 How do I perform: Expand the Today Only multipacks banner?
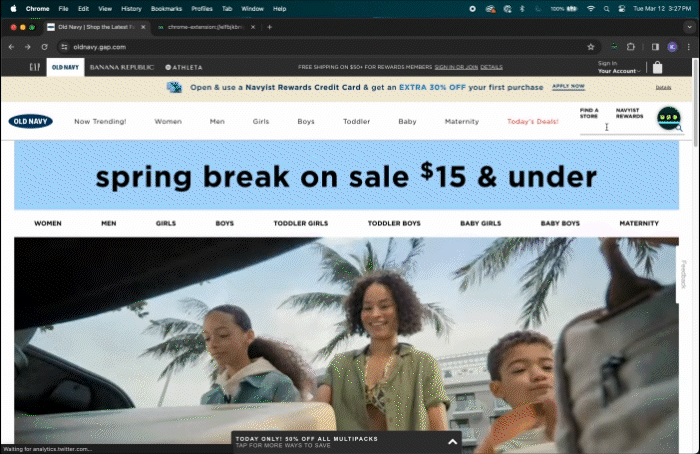pyautogui.click(x=452, y=442)
